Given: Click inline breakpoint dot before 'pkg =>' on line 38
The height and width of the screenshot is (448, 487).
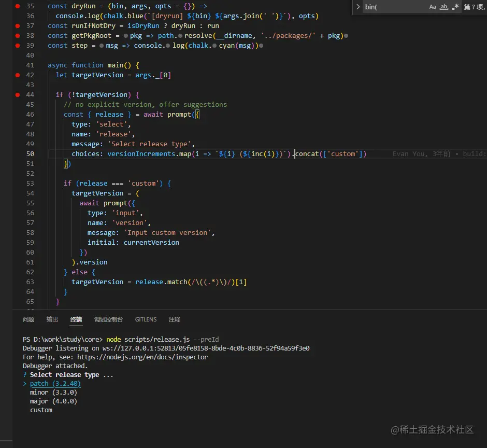Looking at the screenshot, I should pos(126,36).
